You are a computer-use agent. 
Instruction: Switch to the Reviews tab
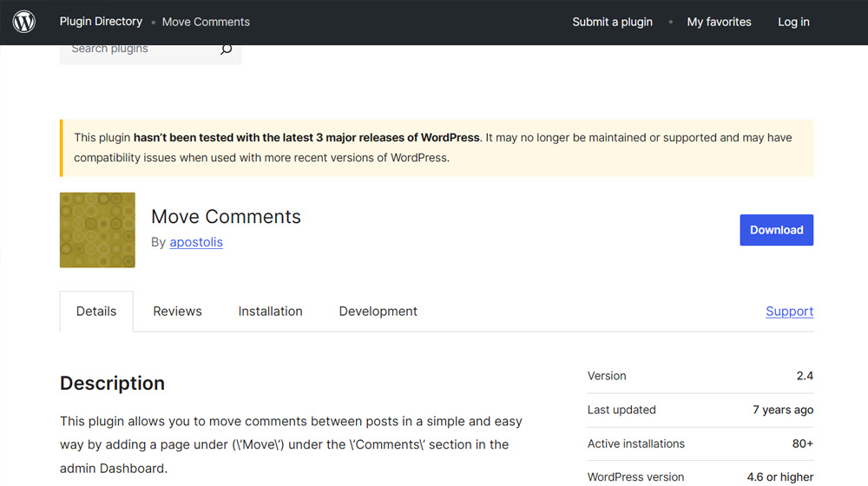click(177, 311)
